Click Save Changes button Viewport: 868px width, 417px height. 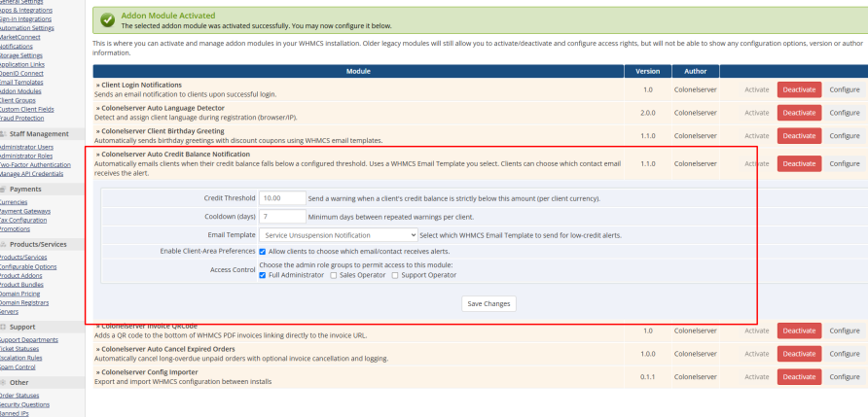[x=488, y=303]
